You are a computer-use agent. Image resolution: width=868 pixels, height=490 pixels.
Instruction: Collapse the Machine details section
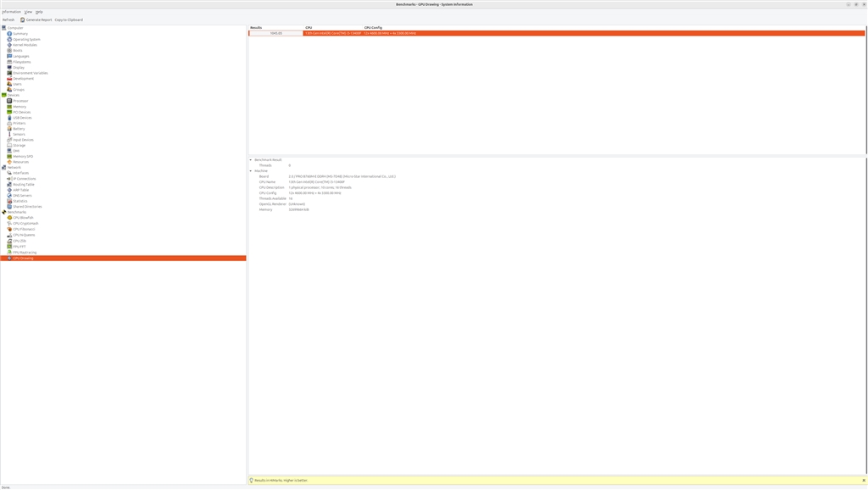tap(250, 170)
